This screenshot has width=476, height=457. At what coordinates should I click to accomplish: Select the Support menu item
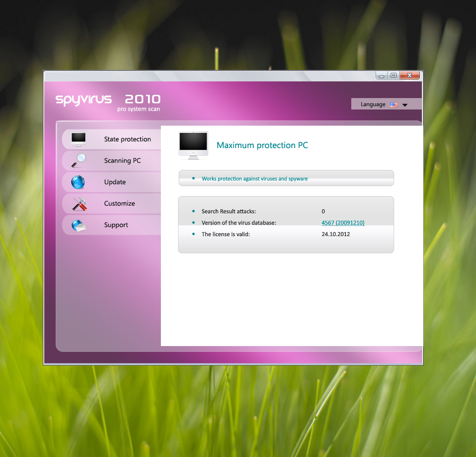[112, 225]
